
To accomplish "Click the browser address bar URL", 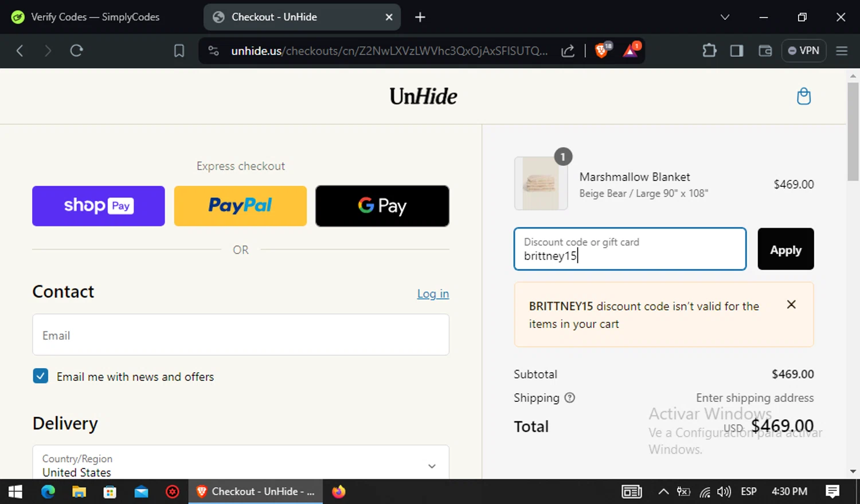I will pos(389,51).
